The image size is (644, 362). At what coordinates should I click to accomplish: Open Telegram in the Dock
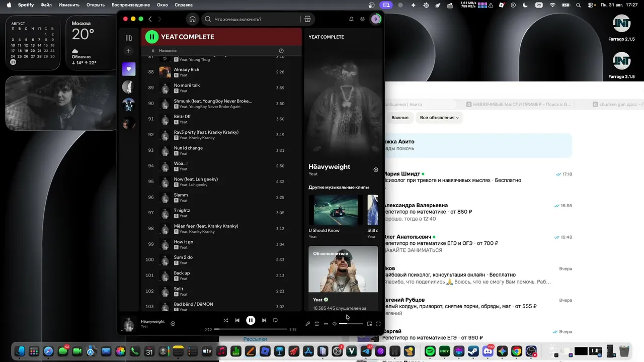click(x=366, y=351)
